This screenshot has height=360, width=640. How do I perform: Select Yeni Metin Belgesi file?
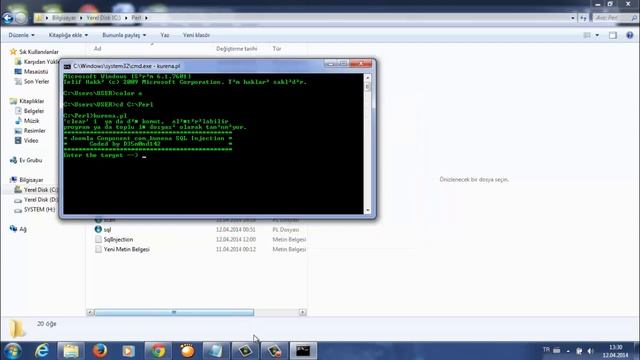[x=127, y=249]
